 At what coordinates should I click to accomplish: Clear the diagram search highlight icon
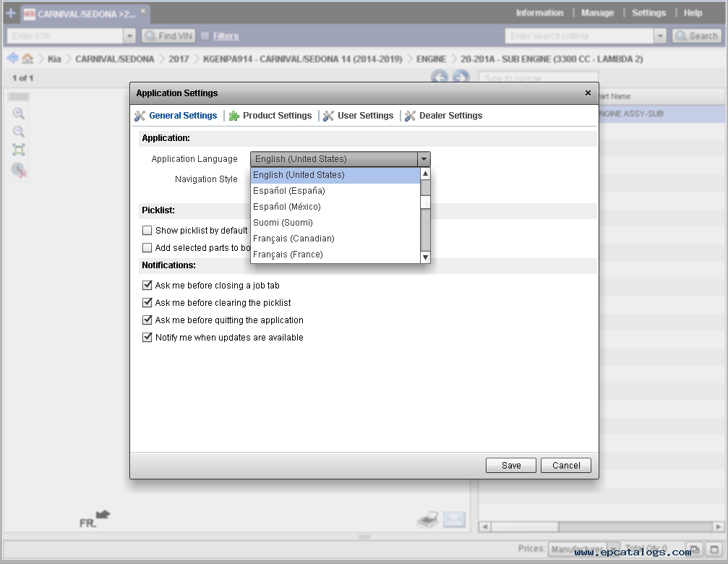coord(19,171)
